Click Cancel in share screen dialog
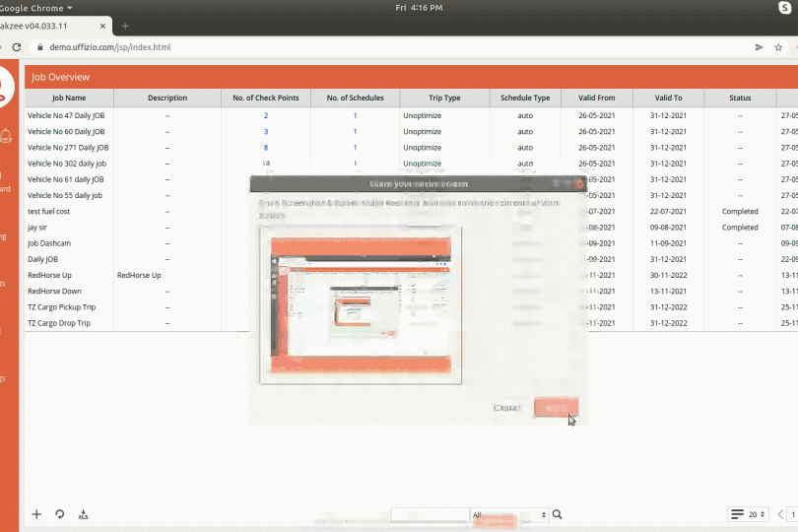This screenshot has width=798, height=532. (x=506, y=407)
